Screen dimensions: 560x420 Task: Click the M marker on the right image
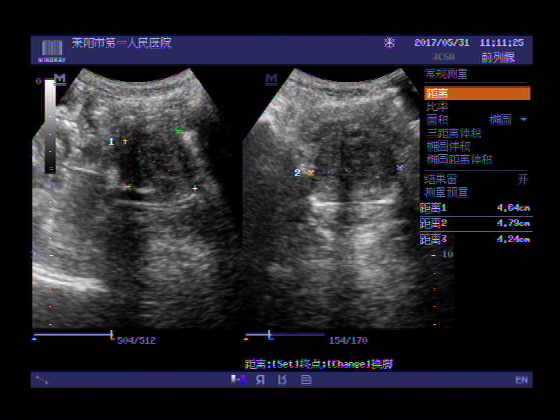[271, 78]
